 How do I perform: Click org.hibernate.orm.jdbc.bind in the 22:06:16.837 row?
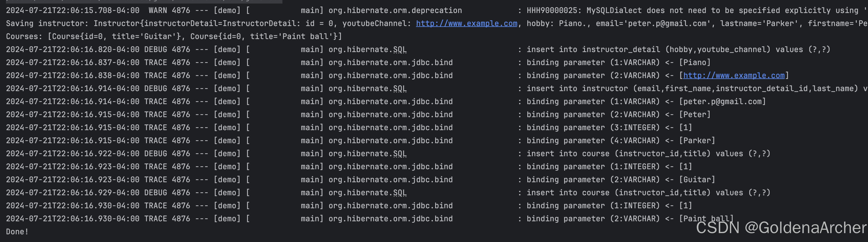tap(391, 62)
